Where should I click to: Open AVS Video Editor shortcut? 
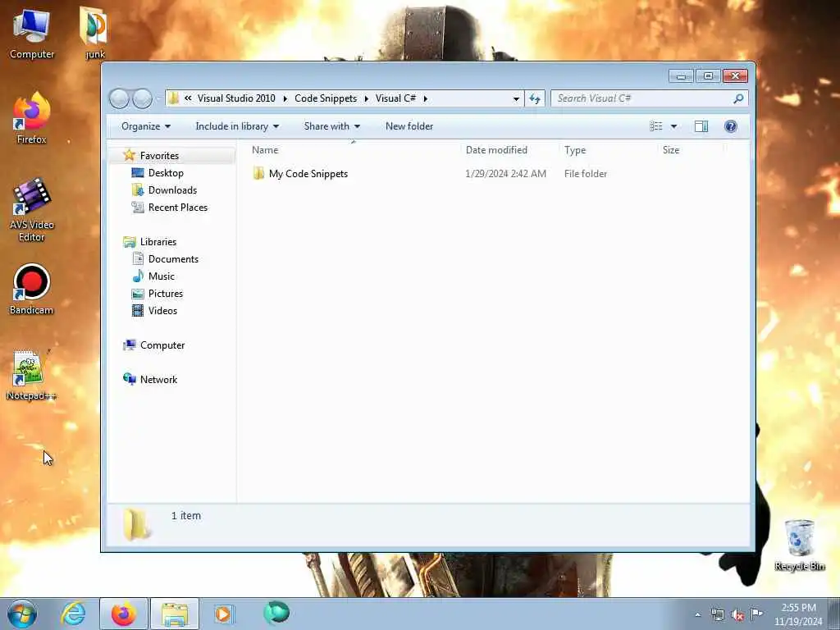(x=32, y=209)
